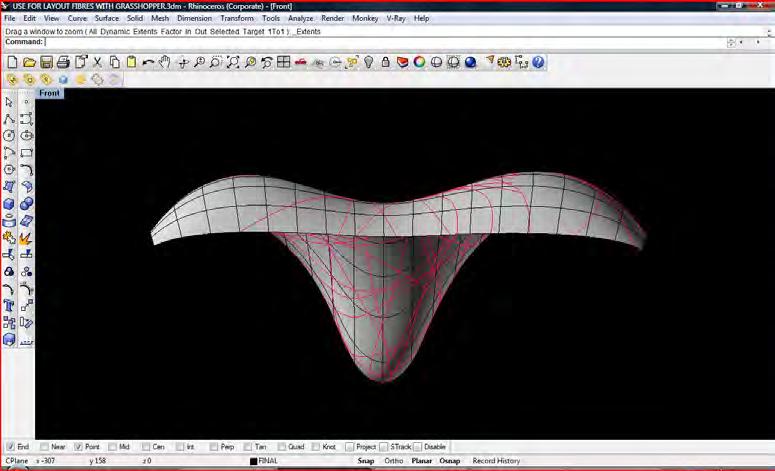Click the black FINAL layer color swatch
This screenshot has height=471, width=775.
click(255, 461)
